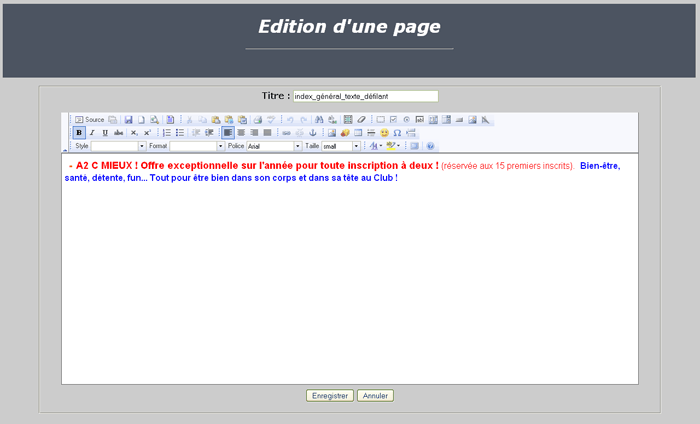Click the New Page icon
This screenshot has height=424, width=700.
pos(141,120)
